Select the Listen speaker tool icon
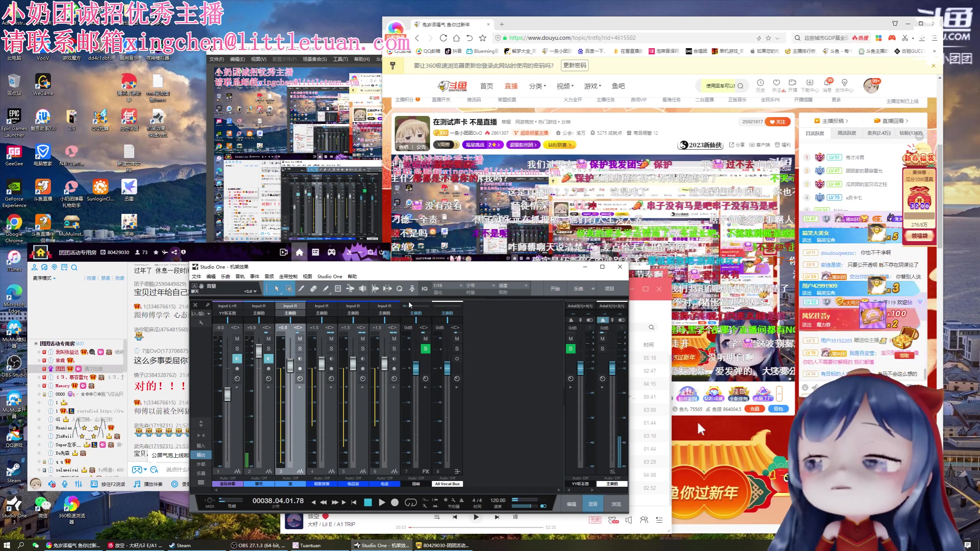This screenshot has height=551, width=980. 362,289
